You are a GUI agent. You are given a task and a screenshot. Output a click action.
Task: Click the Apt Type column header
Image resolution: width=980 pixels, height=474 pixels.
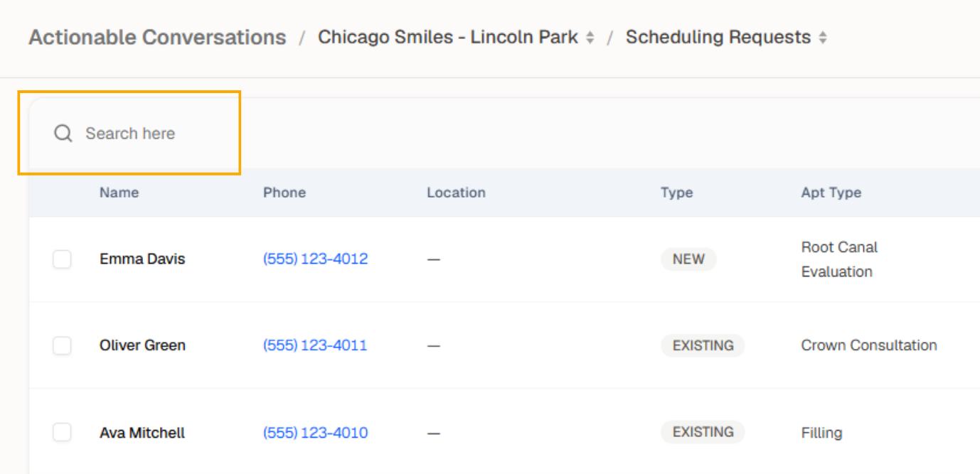(x=831, y=193)
